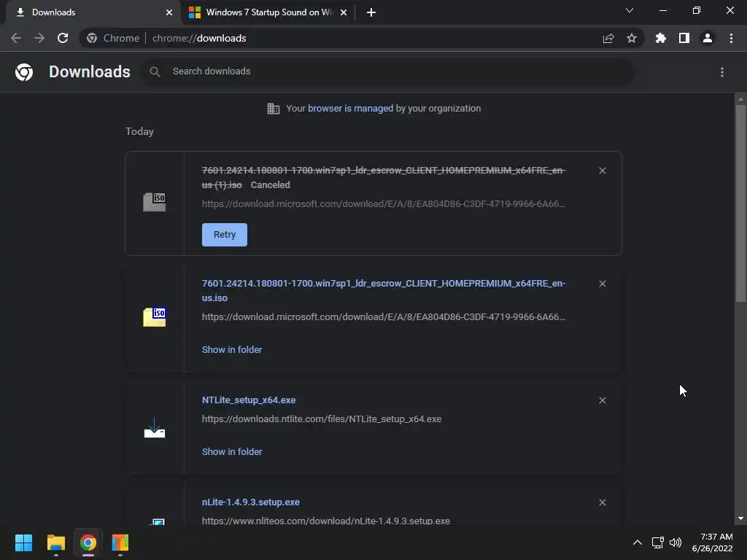Retry the canceled ISO download
Screen dimensions: 747x560
coord(225,235)
